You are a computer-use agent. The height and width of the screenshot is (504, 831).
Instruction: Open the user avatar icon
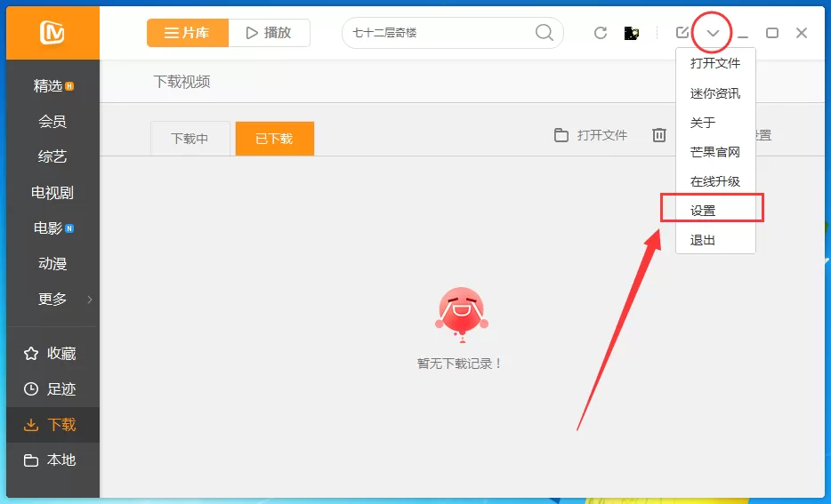[x=631, y=33]
